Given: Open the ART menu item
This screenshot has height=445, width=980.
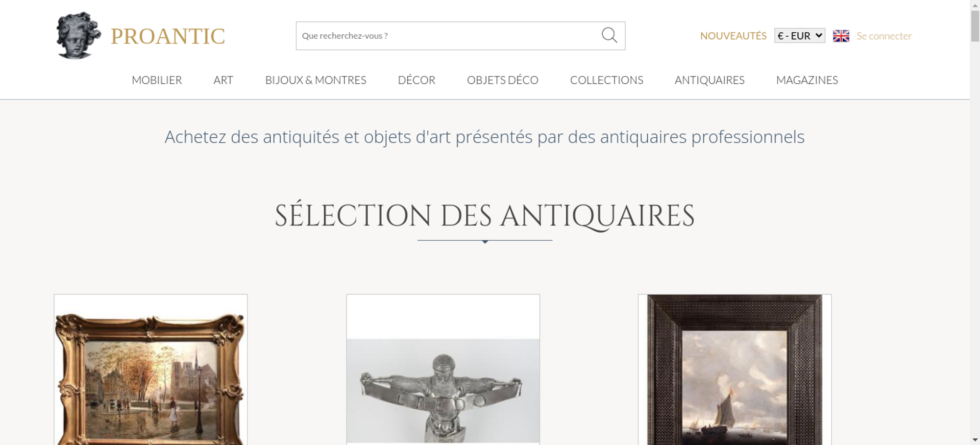Looking at the screenshot, I should pyautogui.click(x=223, y=80).
